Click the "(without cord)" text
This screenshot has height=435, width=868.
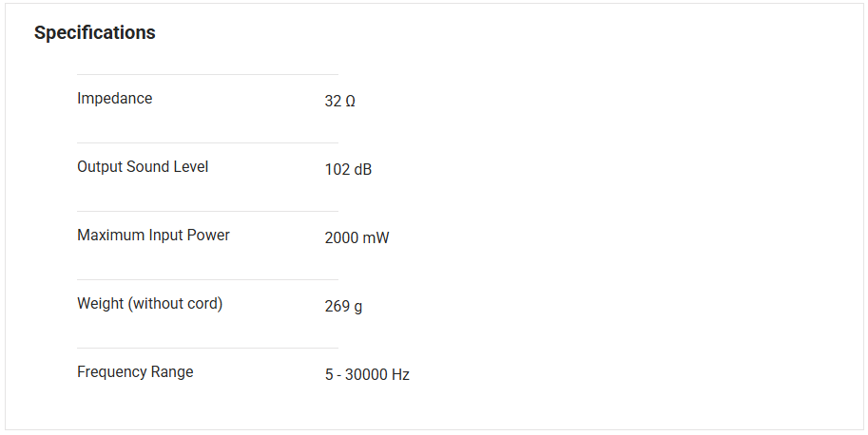click(x=176, y=304)
